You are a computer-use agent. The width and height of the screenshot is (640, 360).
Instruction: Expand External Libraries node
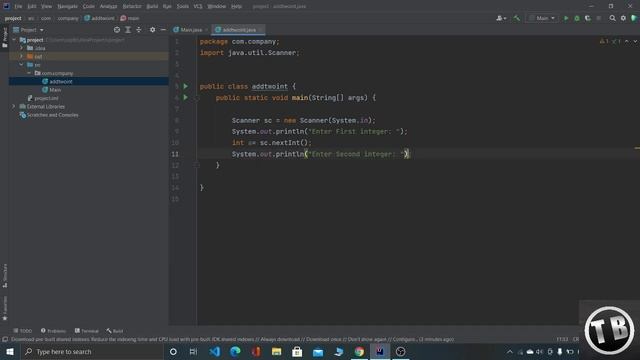(13, 107)
